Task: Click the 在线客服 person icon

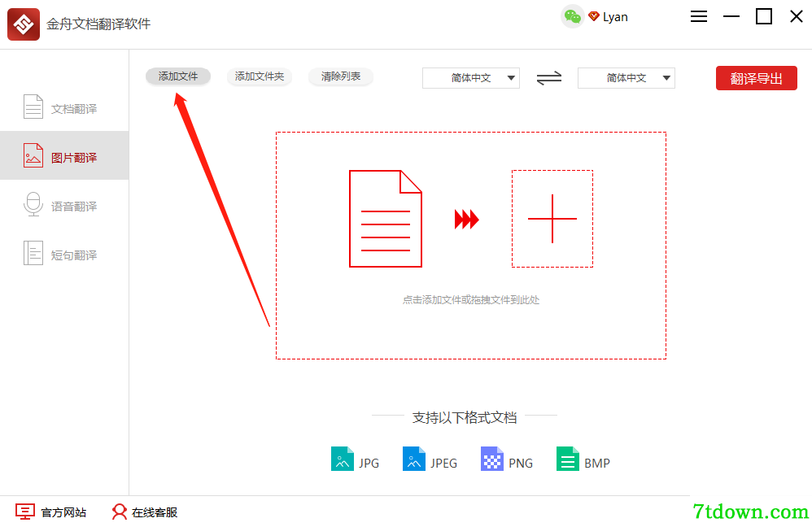Action: click(119, 512)
